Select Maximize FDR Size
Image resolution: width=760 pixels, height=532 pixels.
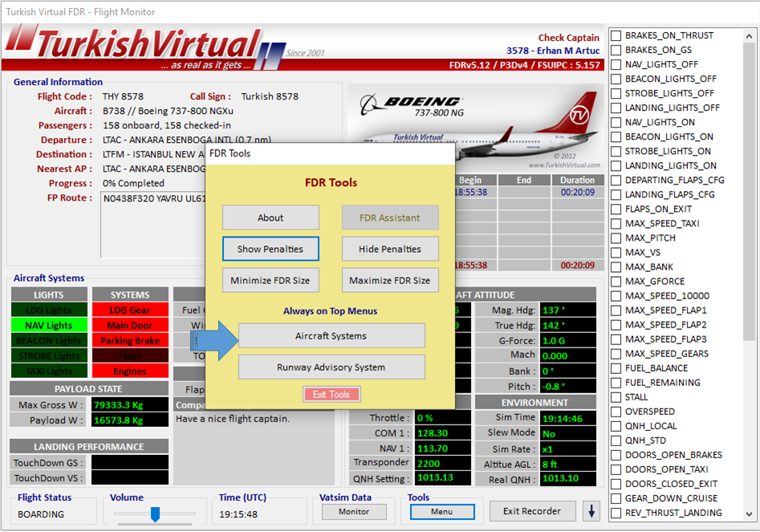coord(390,281)
